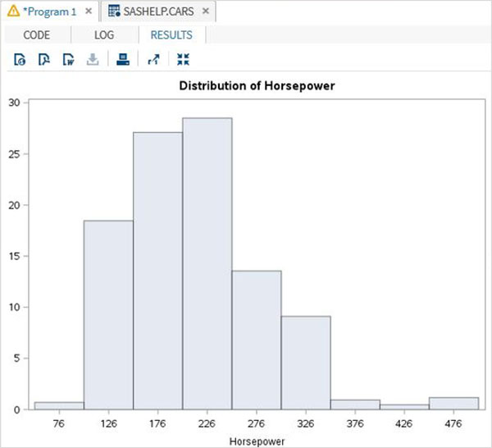The width and height of the screenshot is (492, 448).
Task: Activate the Program 1 tab
Action: tap(51, 11)
